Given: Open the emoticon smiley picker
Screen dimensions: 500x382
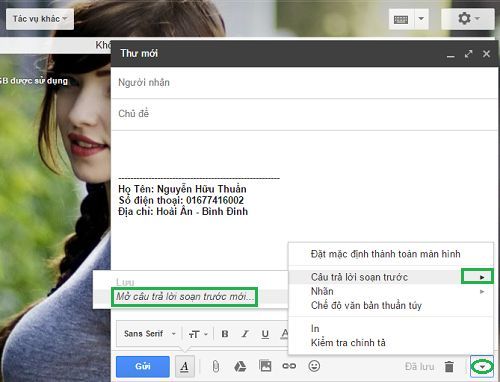Looking at the screenshot, I should tap(314, 366).
